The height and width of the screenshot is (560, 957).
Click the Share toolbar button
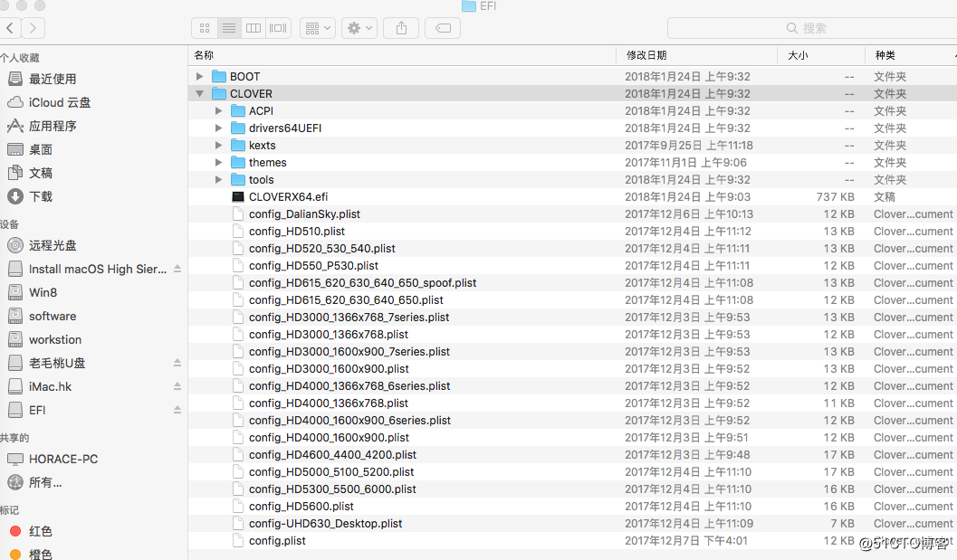(x=401, y=28)
